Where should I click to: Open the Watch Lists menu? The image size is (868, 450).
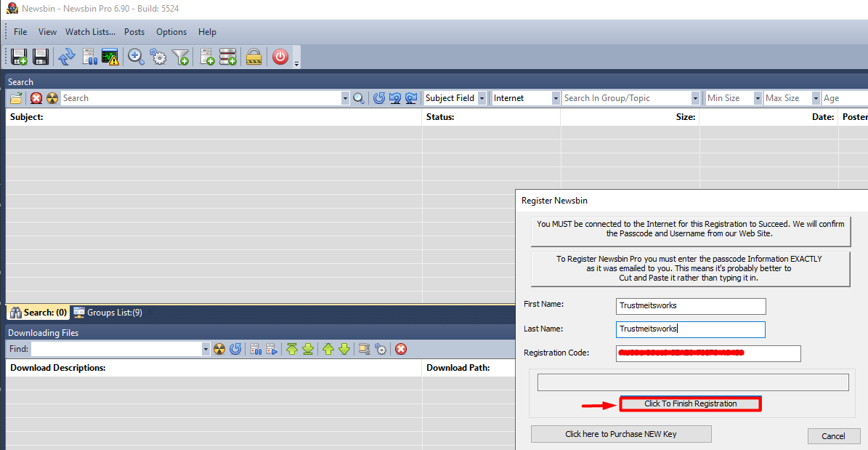point(90,32)
